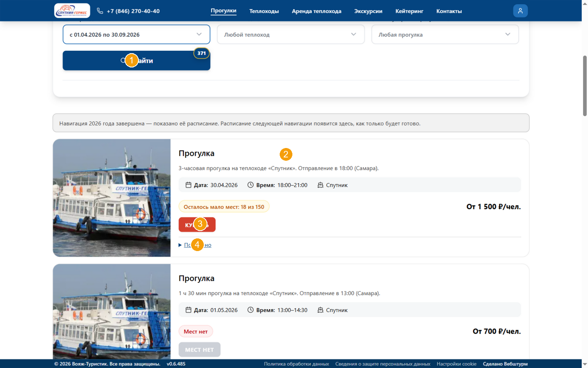
Task: Navigate to the Контакты menu item
Action: (449, 11)
